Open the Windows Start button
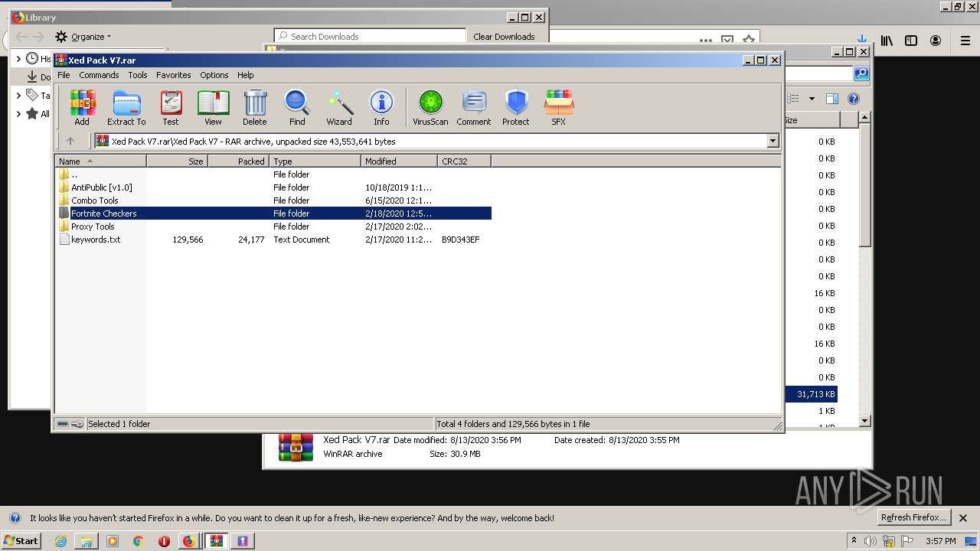This screenshot has height=551, width=980. [x=21, y=540]
